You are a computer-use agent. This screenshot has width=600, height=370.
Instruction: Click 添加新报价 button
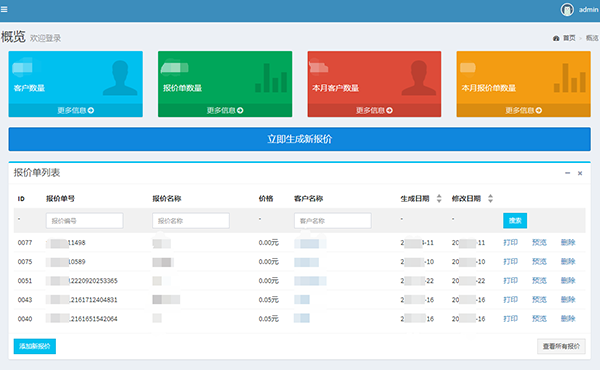point(35,346)
